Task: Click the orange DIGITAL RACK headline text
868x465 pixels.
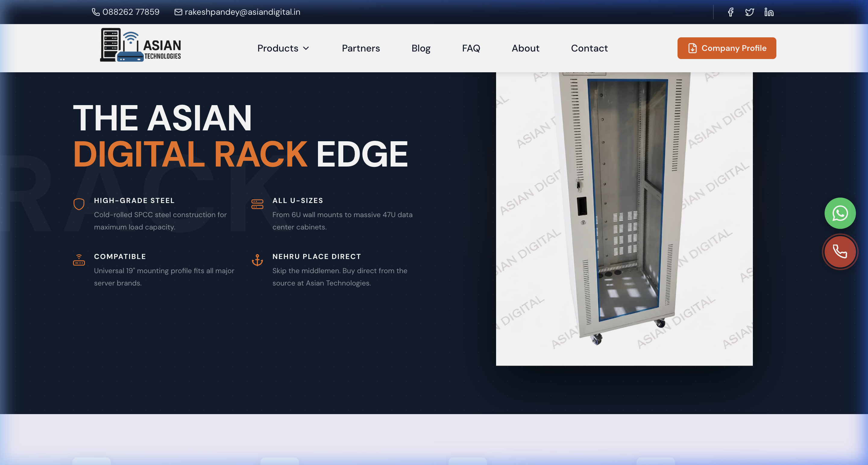Action: (x=190, y=154)
